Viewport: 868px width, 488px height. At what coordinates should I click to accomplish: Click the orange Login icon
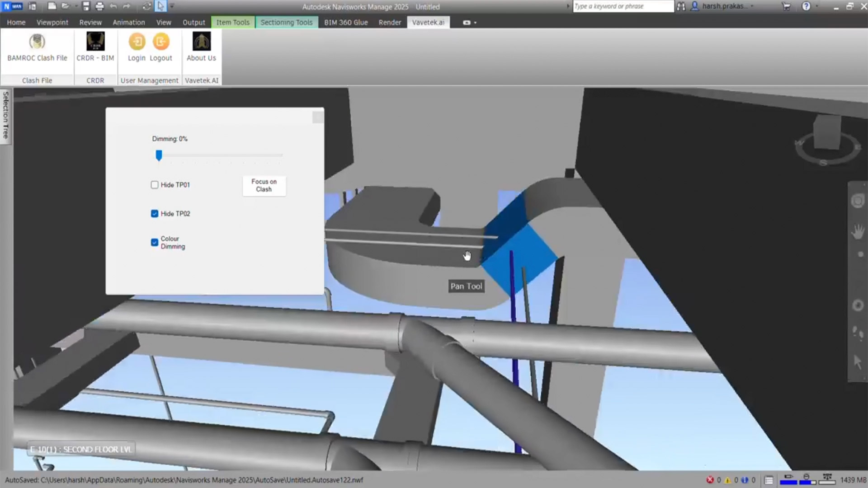(137, 42)
